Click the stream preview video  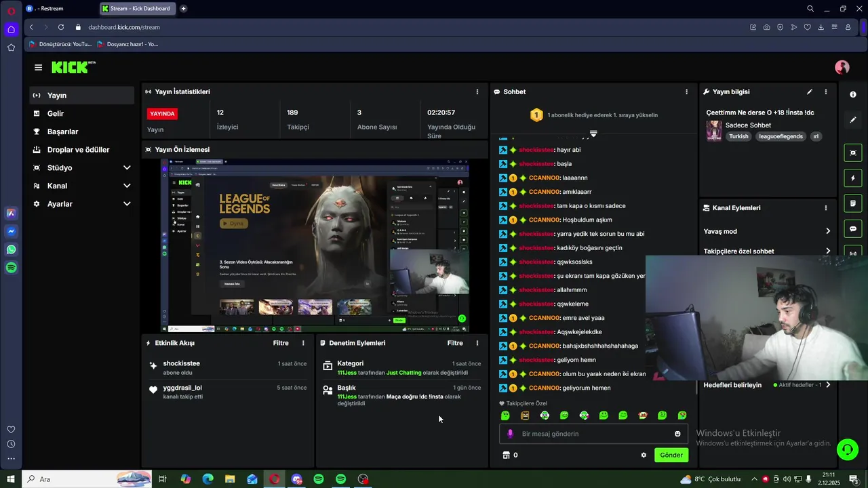click(315, 245)
